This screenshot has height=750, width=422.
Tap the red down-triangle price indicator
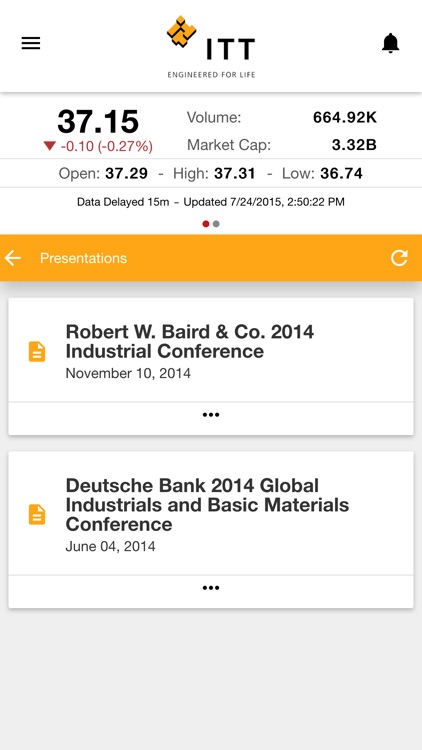tap(50, 146)
